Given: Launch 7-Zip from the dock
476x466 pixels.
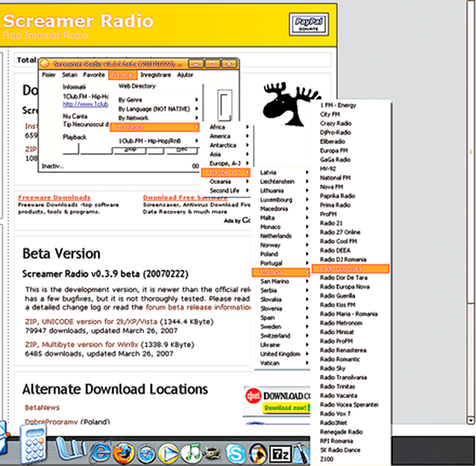Looking at the screenshot, I should pos(281,454).
